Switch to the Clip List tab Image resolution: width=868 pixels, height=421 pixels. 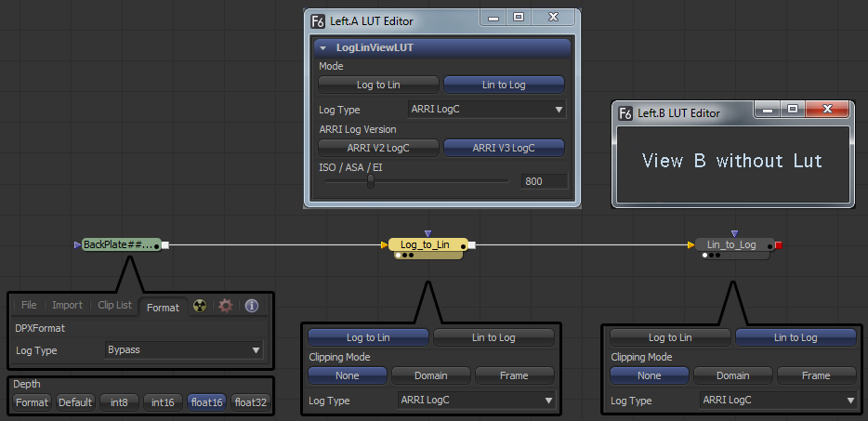pos(115,306)
